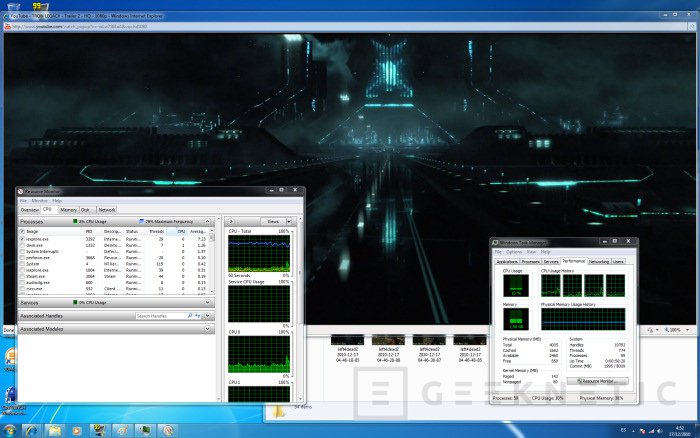Click volume speaker icon in system tray

pyautogui.click(x=659, y=431)
